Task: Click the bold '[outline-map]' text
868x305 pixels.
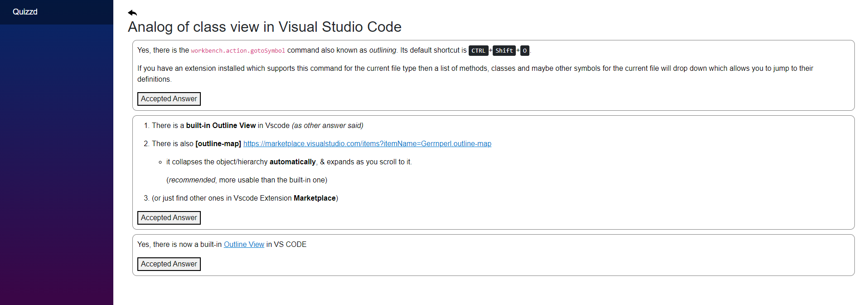Action: click(x=218, y=144)
